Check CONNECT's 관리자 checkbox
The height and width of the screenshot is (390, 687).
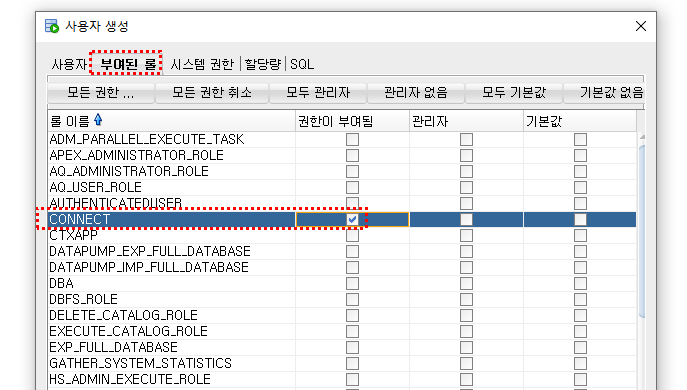pos(466,220)
